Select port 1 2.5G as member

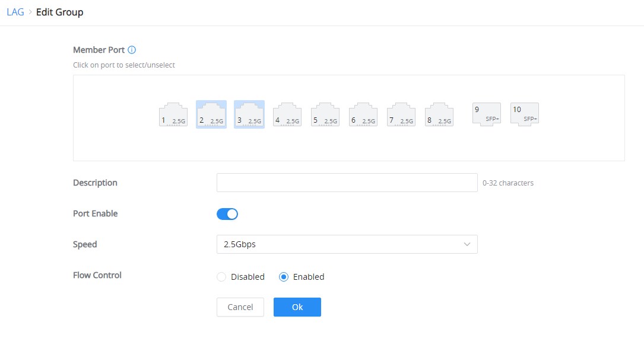tap(173, 114)
